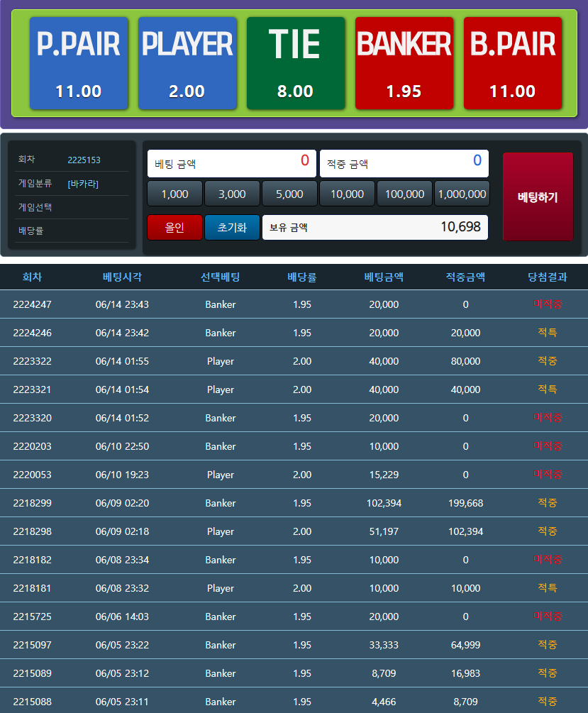Click the 10,000 chip button
The image size is (588, 713).
point(347,194)
